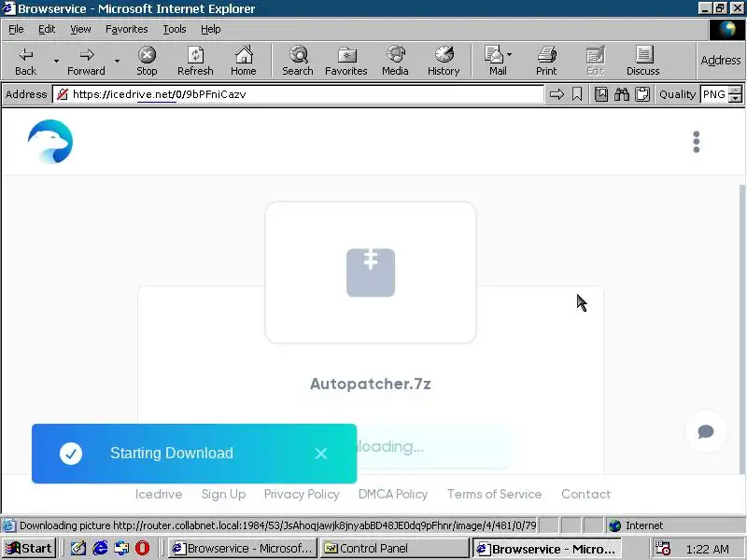
Task: Decrease Quality with down spinner arrow
Action: pyautogui.click(x=736, y=99)
